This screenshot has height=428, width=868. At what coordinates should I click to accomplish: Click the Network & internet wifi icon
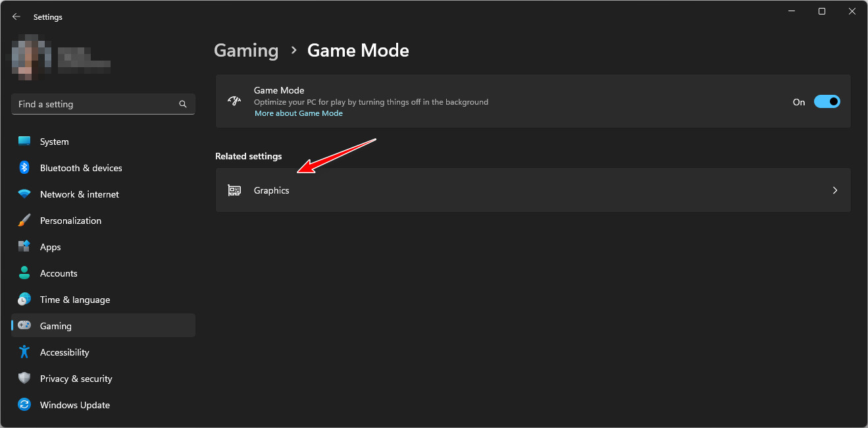point(24,194)
